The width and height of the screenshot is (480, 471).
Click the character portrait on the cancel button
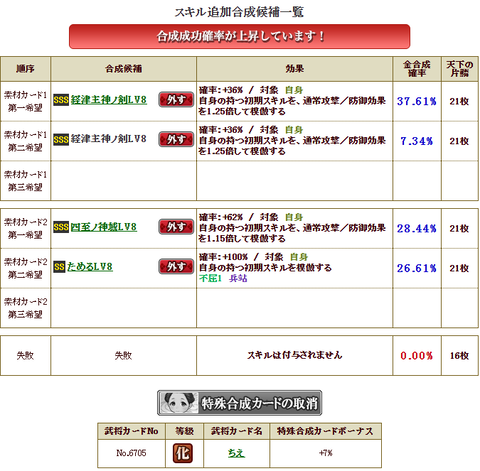[178, 403]
